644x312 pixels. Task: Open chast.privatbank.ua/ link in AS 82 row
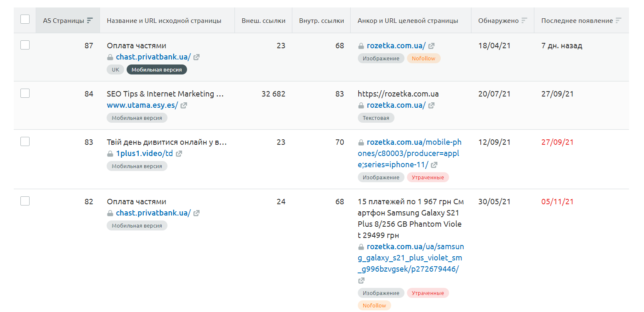point(153,213)
